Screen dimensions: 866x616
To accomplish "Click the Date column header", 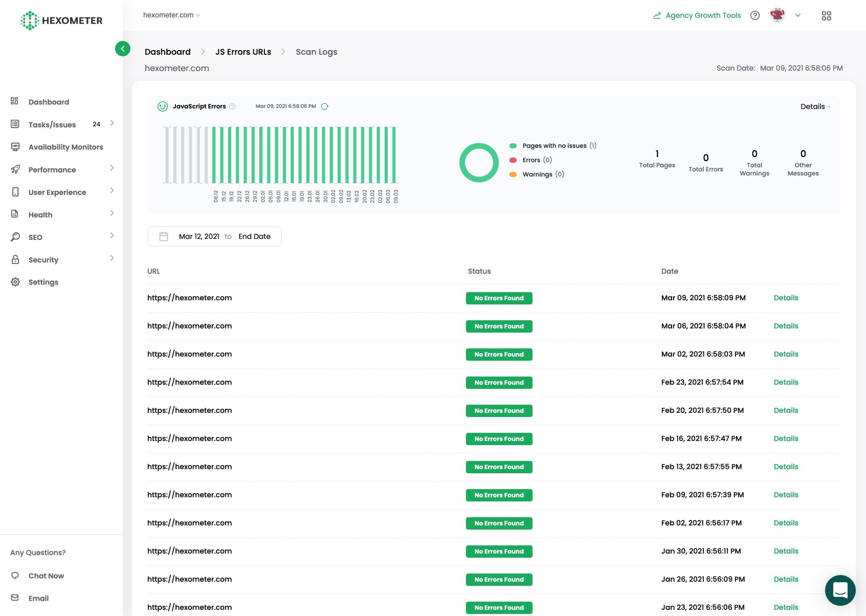I will 670,271.
